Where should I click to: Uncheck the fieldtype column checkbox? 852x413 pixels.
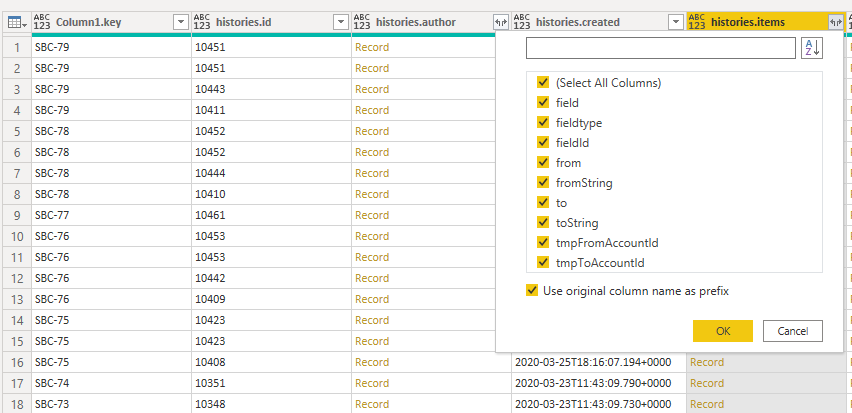[543, 123]
